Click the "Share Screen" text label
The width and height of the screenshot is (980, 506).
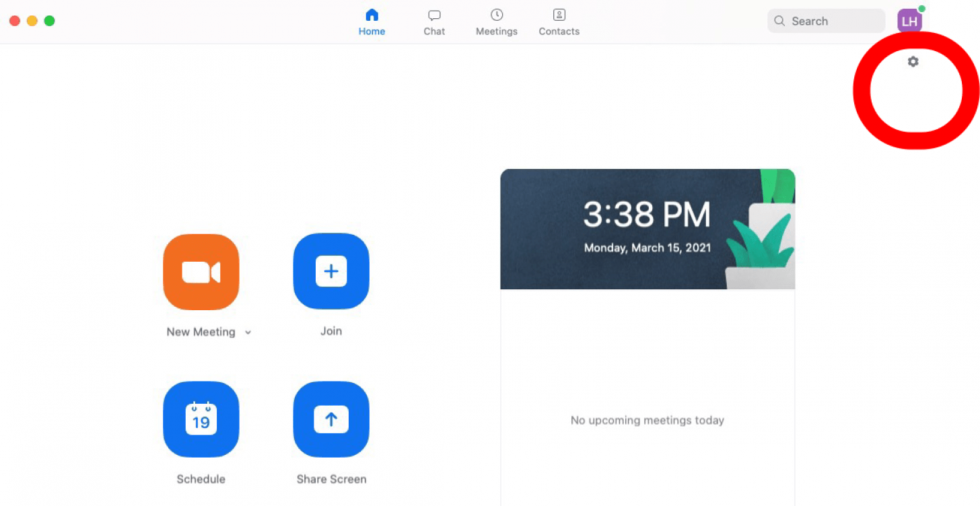pyautogui.click(x=331, y=479)
